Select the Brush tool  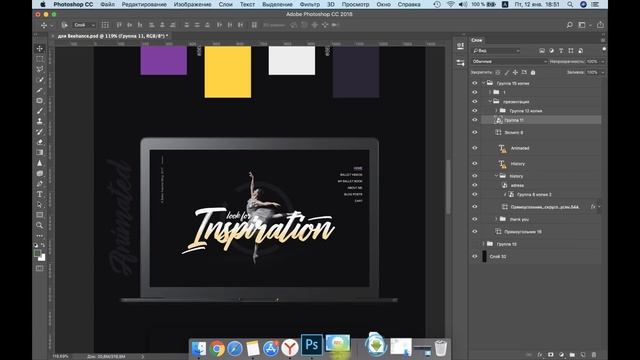point(40,111)
